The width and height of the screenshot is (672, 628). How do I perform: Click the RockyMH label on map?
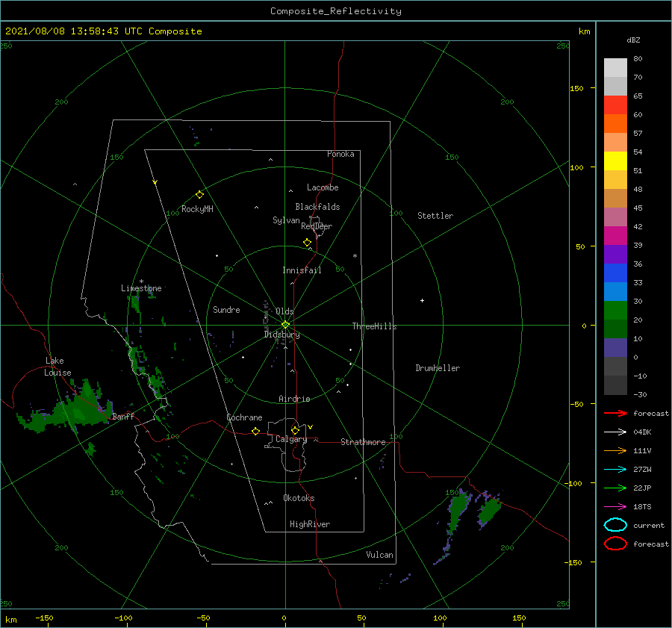click(x=197, y=209)
